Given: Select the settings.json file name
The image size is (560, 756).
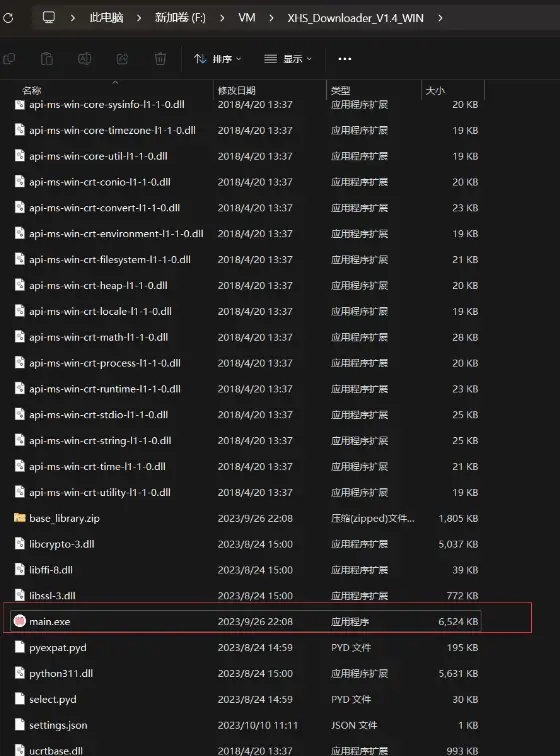Looking at the screenshot, I should point(58,725).
